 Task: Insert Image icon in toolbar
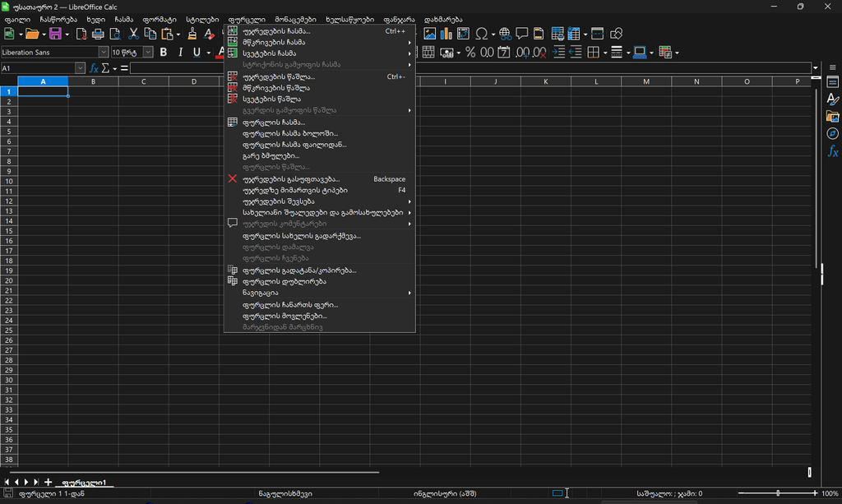pos(429,34)
